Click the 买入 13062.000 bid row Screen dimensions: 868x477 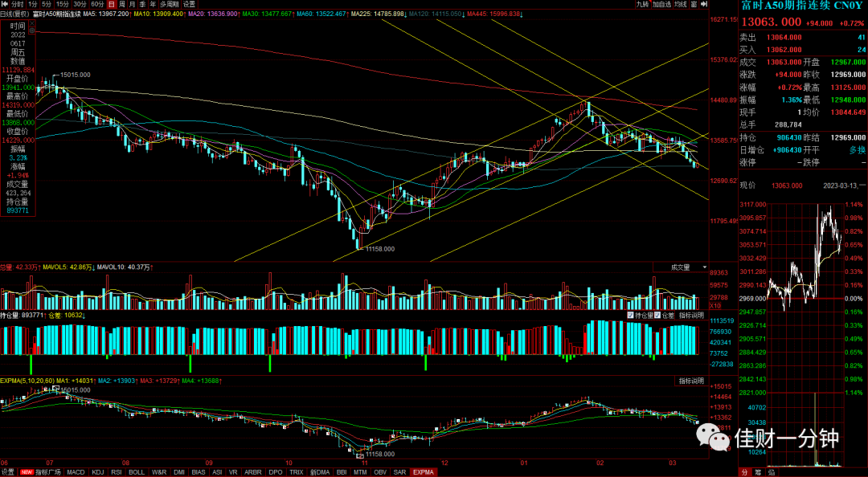click(803, 50)
